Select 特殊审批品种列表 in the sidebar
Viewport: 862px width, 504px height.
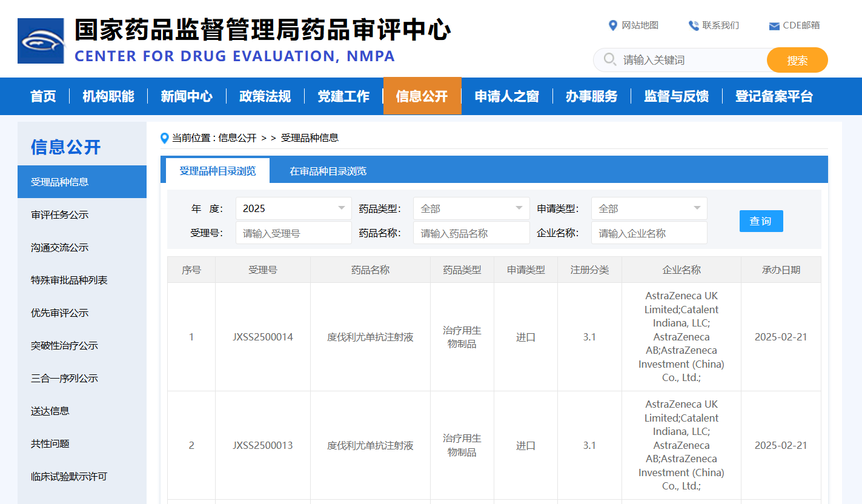pos(82,280)
